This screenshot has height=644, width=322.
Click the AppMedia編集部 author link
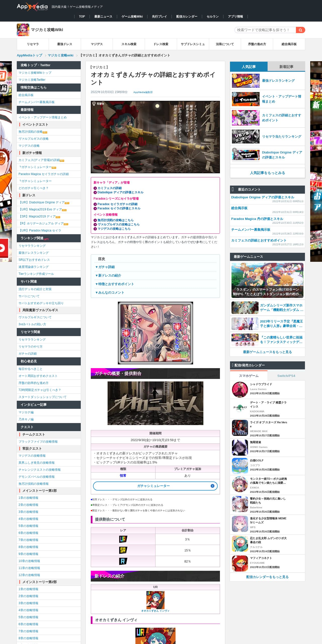(143, 92)
